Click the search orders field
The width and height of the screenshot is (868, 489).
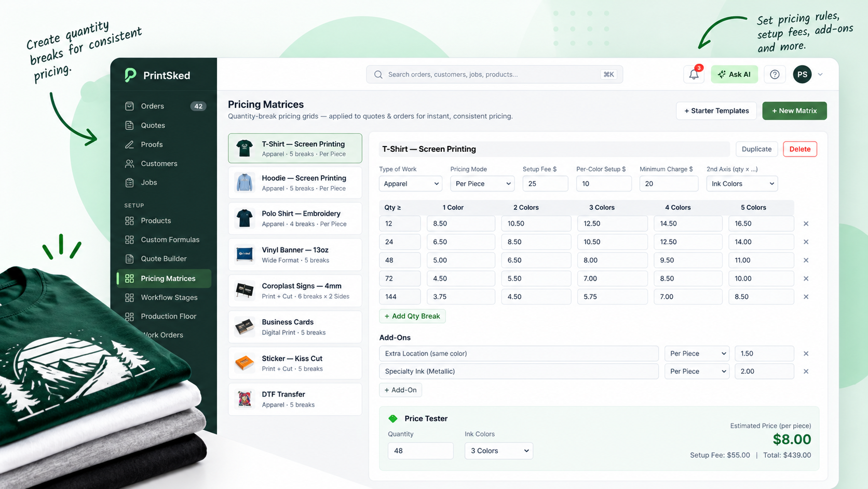[x=494, y=74]
